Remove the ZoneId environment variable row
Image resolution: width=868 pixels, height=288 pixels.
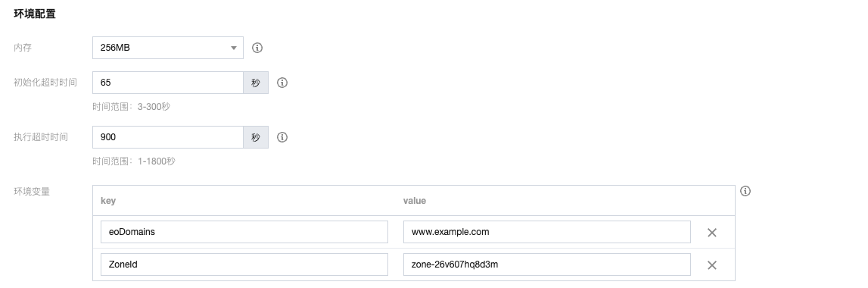point(712,265)
